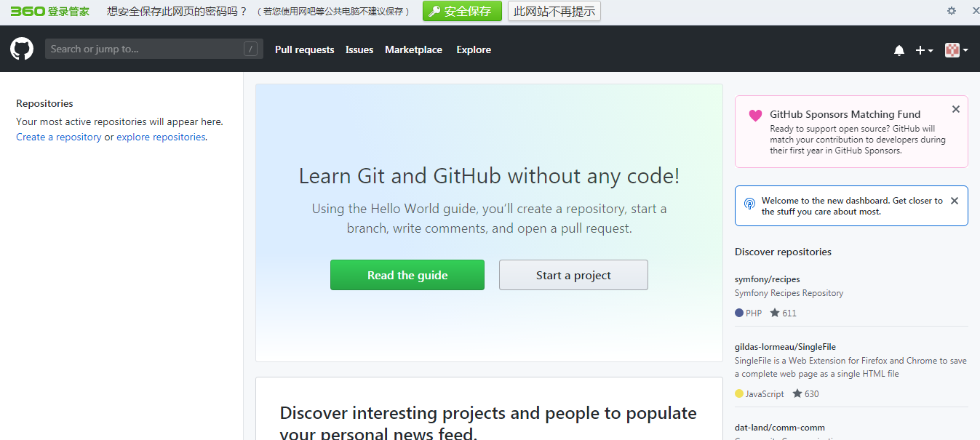Image resolution: width=980 pixels, height=440 pixels.
Task: Click the green Read the guide button
Action: [407, 275]
